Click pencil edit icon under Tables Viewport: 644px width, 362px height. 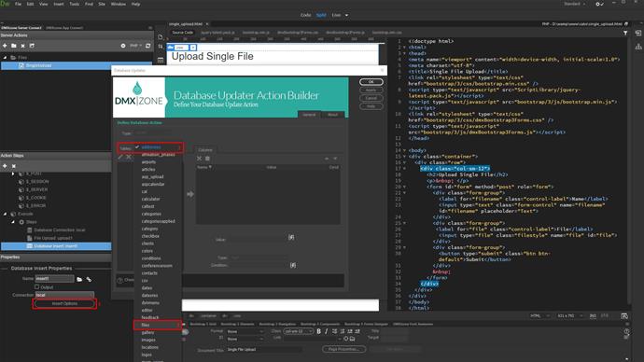coord(120,157)
